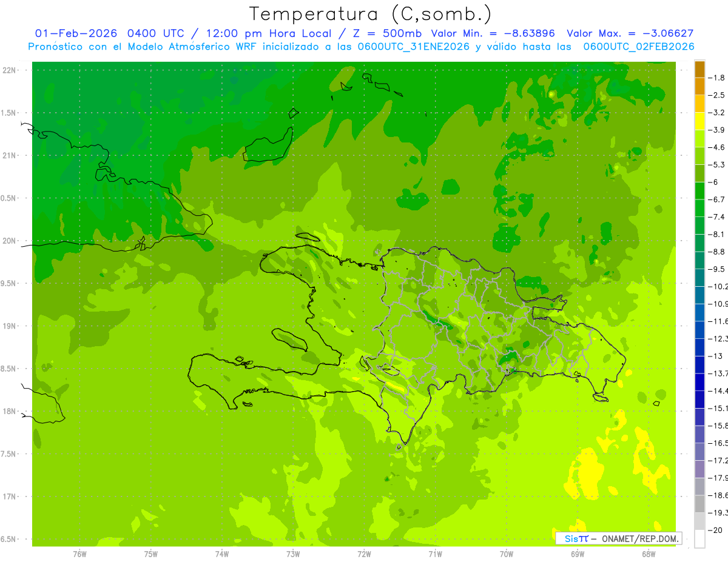This screenshot has height=562, width=728.
Task: Click the "19N" latitude axis label
Action: tap(9, 326)
